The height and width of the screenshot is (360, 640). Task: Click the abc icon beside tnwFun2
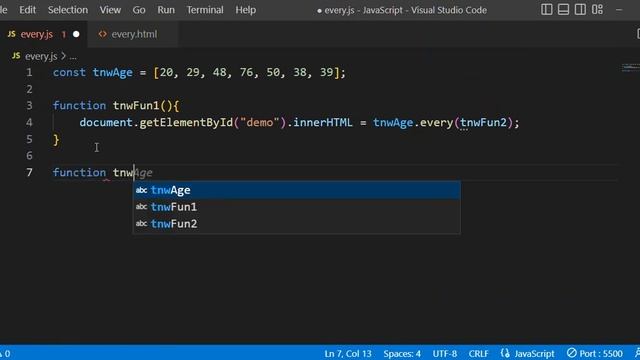(141, 224)
